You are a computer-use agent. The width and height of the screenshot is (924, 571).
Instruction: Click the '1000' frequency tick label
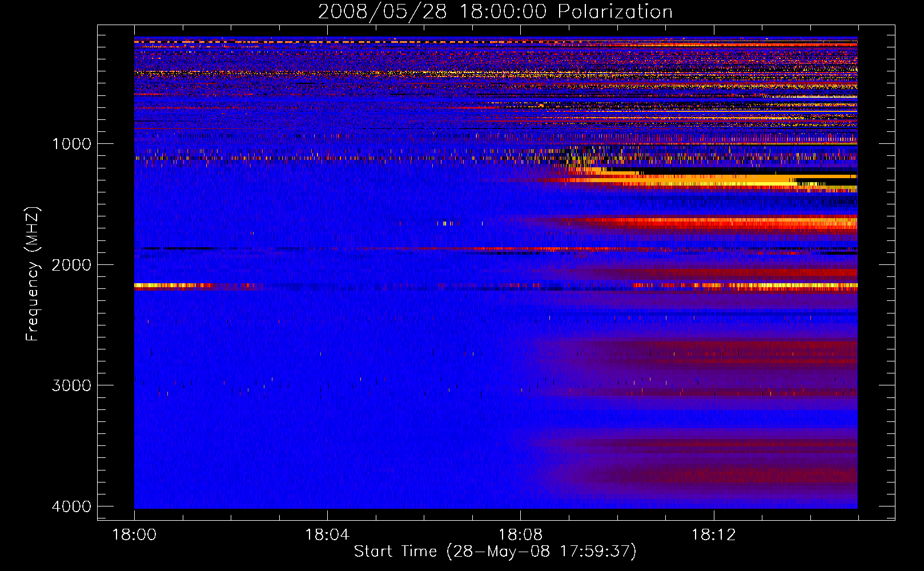pos(71,144)
